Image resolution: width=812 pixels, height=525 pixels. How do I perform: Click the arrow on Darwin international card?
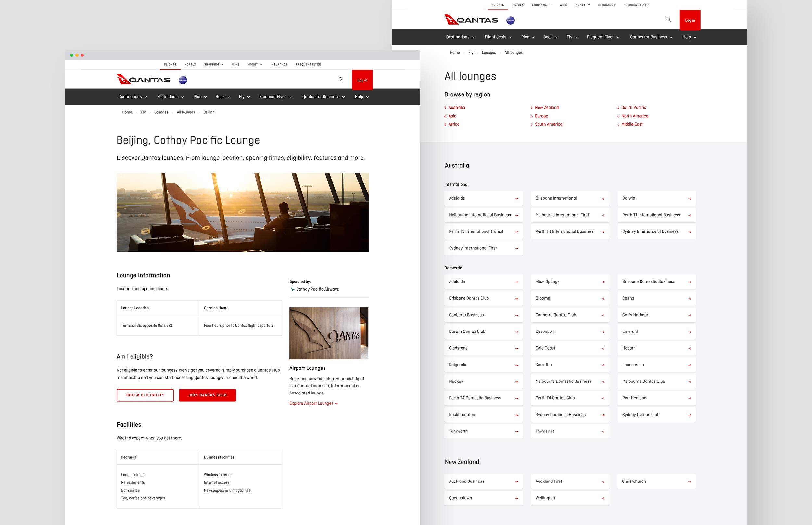coord(690,199)
